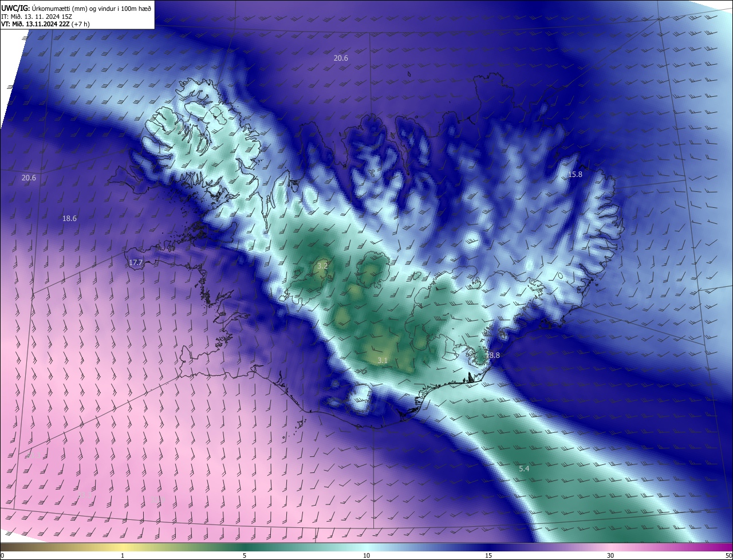Image resolution: width=733 pixels, height=560 pixels.
Task: Click the color scale tick label 1
Action: pyautogui.click(x=123, y=555)
